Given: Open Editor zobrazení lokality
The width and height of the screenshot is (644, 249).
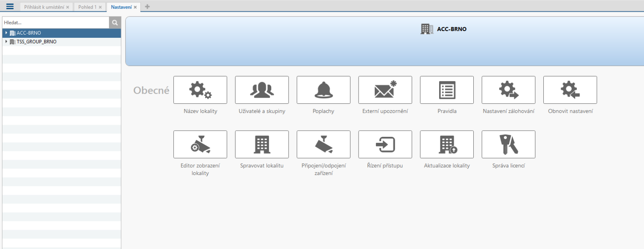Looking at the screenshot, I should click(x=200, y=144).
